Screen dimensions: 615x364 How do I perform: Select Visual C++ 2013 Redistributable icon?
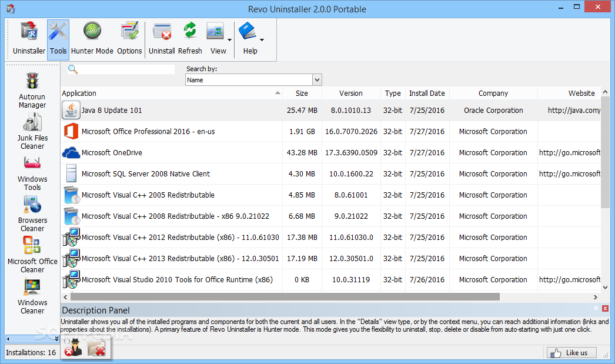pos(71,259)
